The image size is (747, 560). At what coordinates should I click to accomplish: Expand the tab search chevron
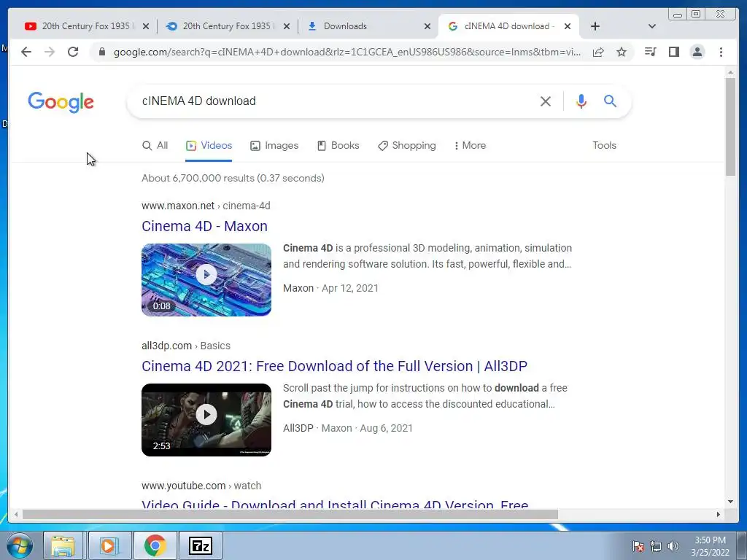click(x=652, y=26)
